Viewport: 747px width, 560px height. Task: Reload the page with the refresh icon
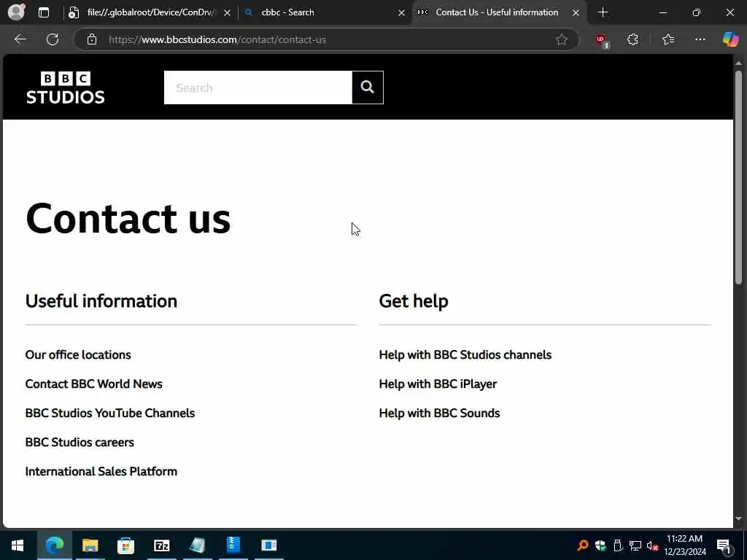pyautogui.click(x=53, y=39)
